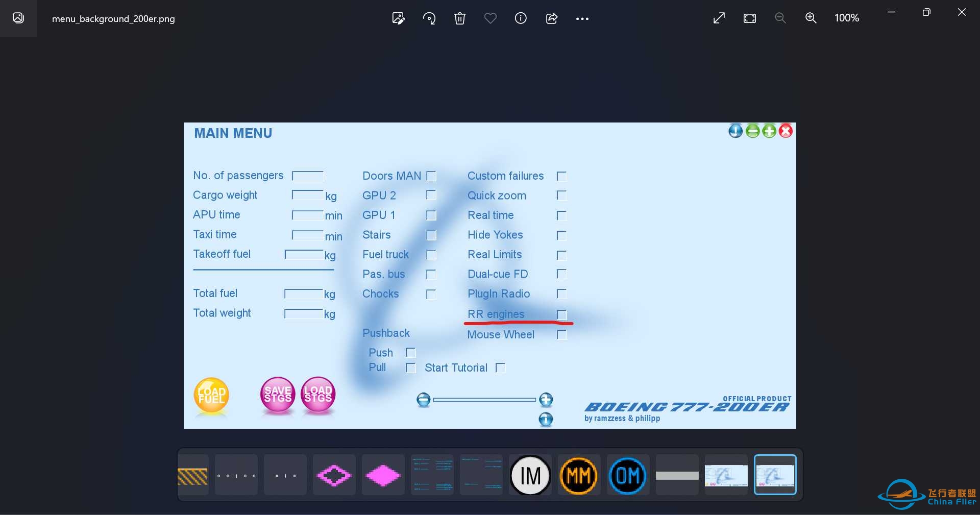Screen dimensions: 980x515
Task: Tick the Fuel truck checkbox
Action: pos(431,255)
